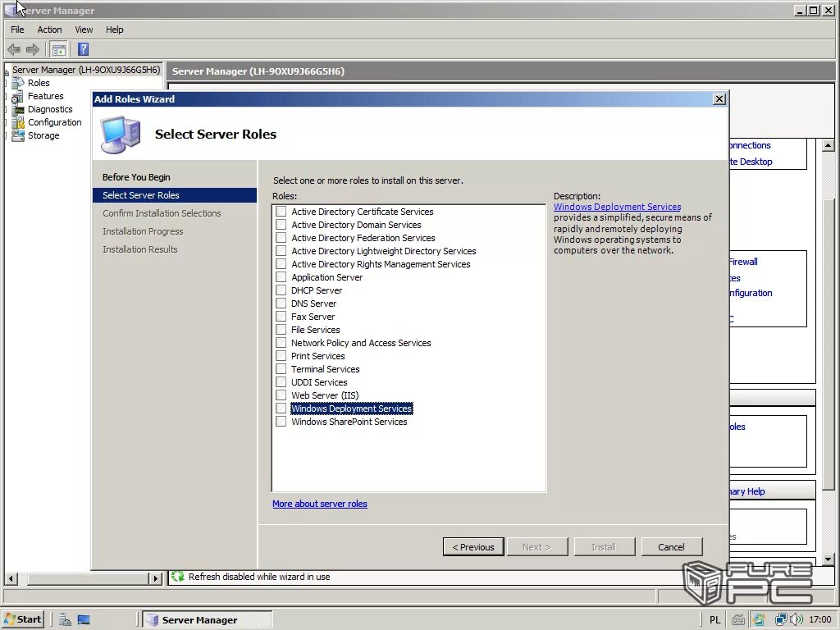Image resolution: width=840 pixels, height=630 pixels.
Task: Tick the File Services checkbox
Action: tap(281, 330)
